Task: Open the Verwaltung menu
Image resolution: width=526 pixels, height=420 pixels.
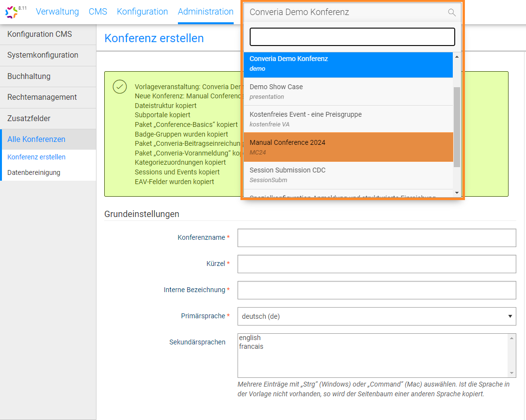Action: coord(57,12)
